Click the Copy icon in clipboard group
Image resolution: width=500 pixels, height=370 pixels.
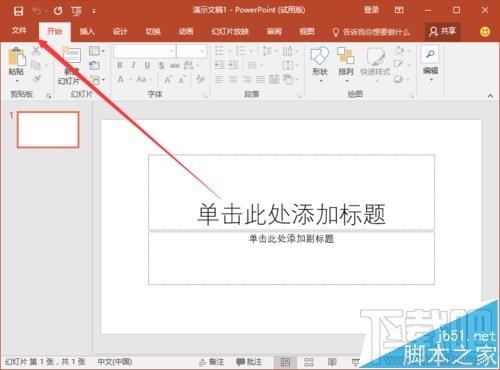pyautogui.click(x=36, y=65)
